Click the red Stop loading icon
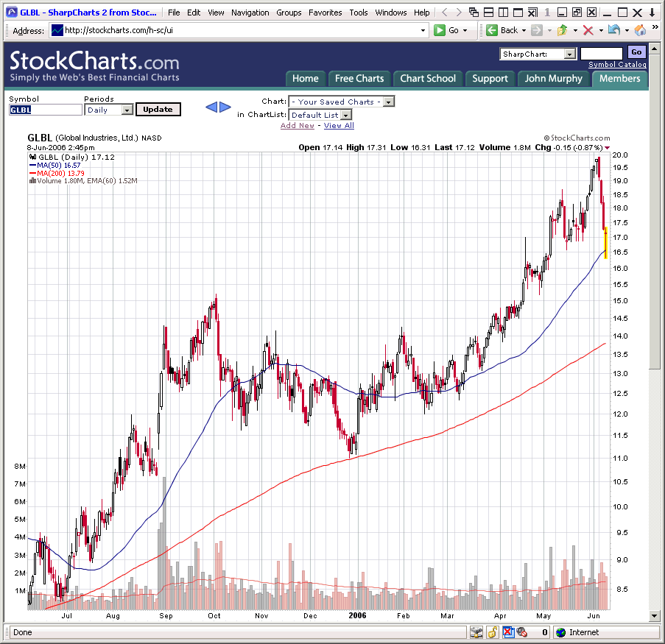665x644 pixels. coord(588,30)
